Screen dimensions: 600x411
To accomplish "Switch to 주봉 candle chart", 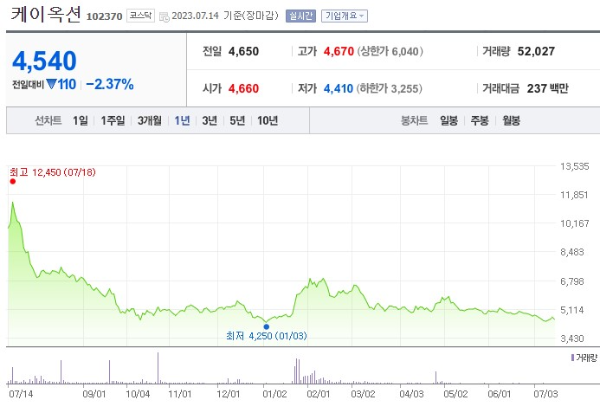I will click(x=479, y=121).
